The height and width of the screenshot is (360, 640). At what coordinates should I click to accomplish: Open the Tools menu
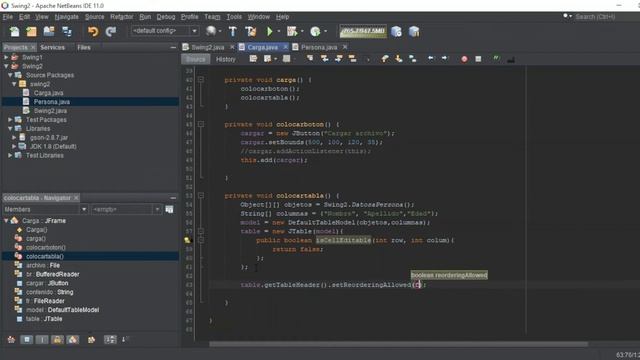coord(234,17)
